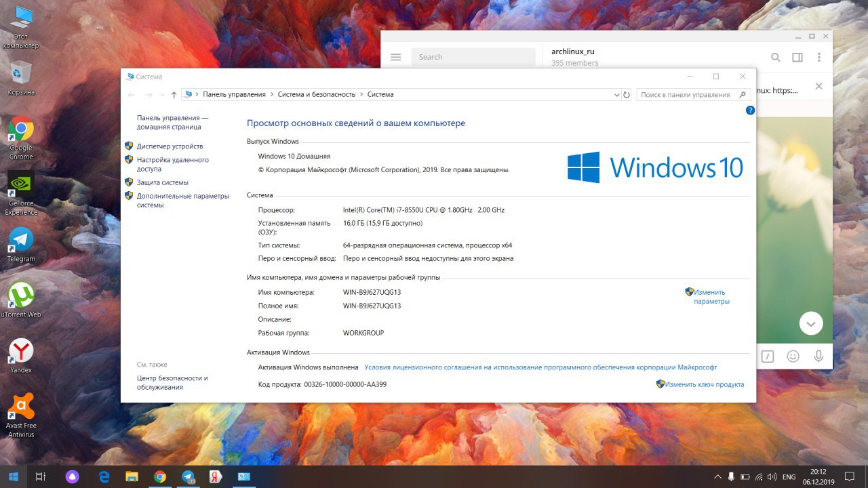Open Microsoft Edge from taskbar
The height and width of the screenshot is (488, 868).
[104, 476]
